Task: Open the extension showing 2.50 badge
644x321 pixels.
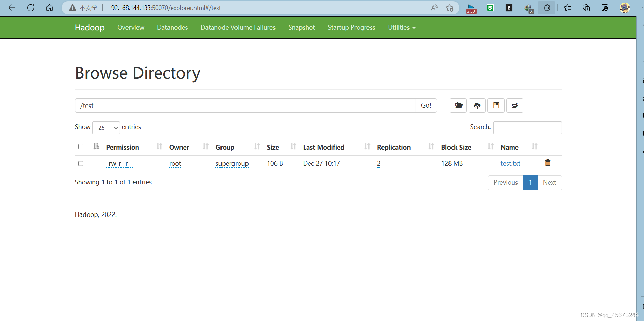Action: tap(471, 8)
